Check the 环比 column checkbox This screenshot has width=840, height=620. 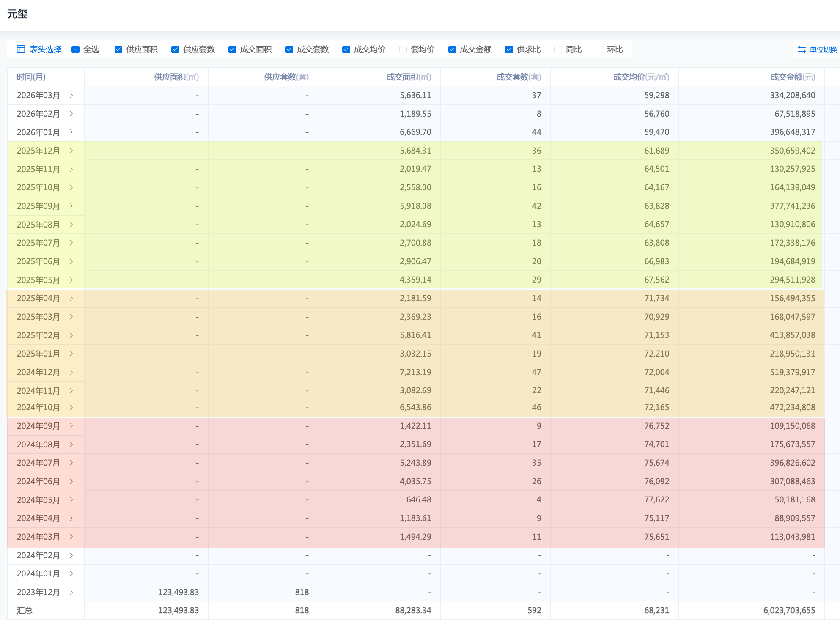pos(599,49)
